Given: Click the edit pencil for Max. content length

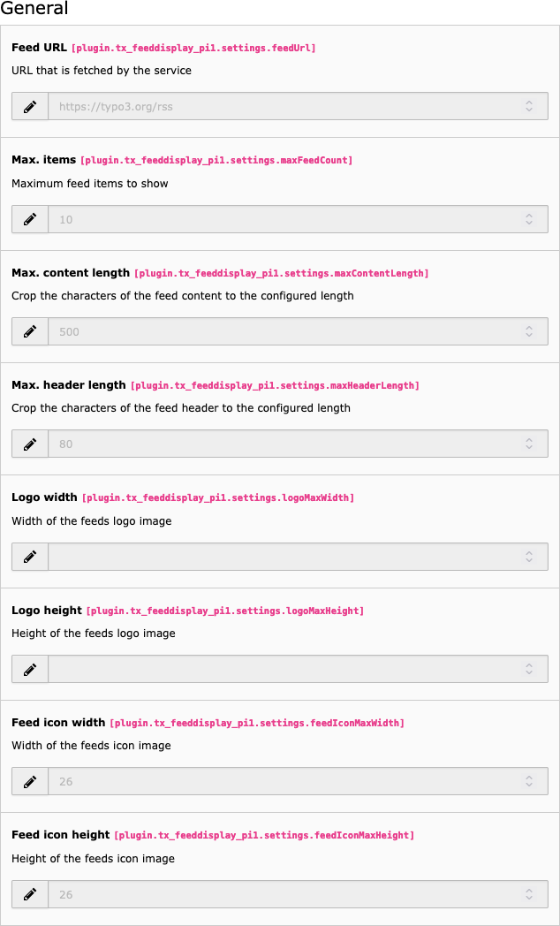Looking at the screenshot, I should 30,331.
